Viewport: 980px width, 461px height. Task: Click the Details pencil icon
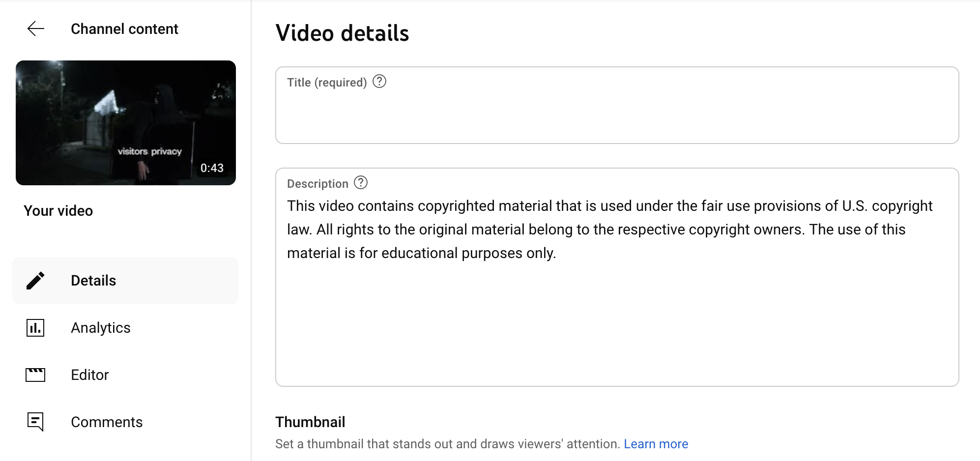point(35,281)
